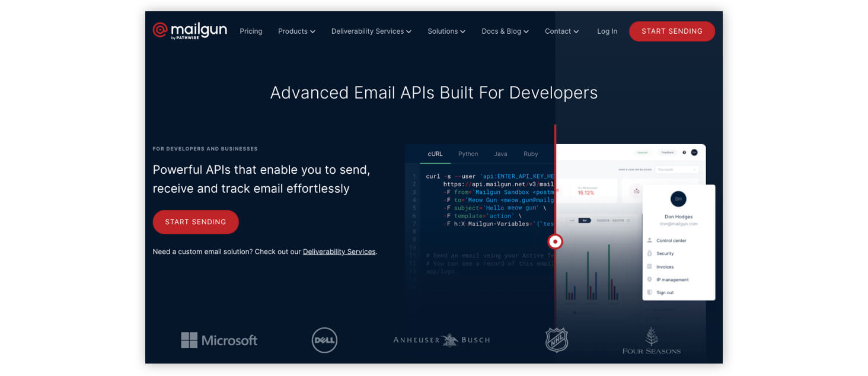Open Invoices from the account menu

tap(665, 266)
